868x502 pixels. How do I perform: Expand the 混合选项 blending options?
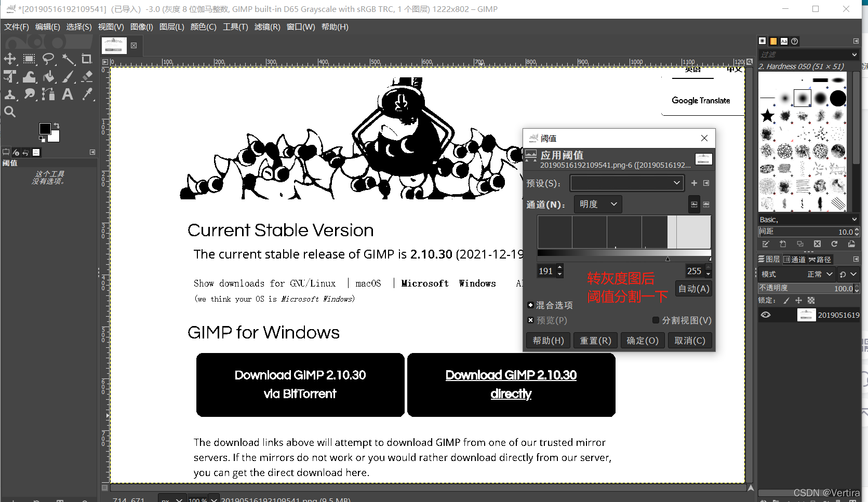[530, 305]
